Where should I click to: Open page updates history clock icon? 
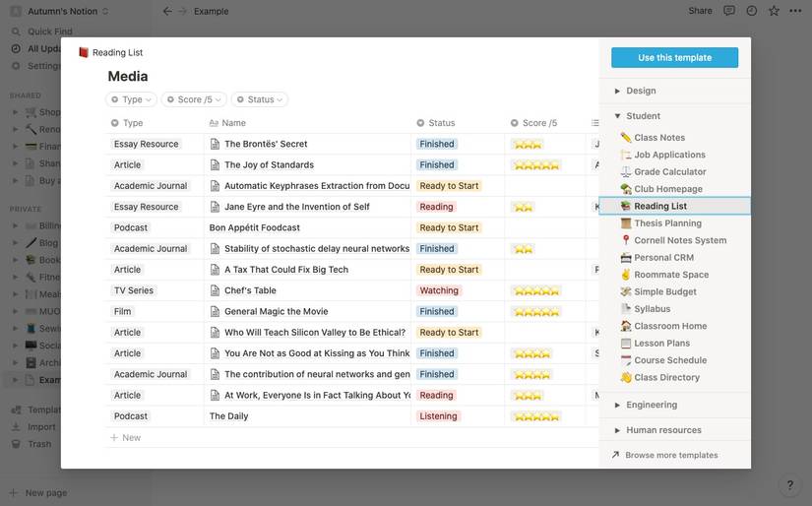752,11
